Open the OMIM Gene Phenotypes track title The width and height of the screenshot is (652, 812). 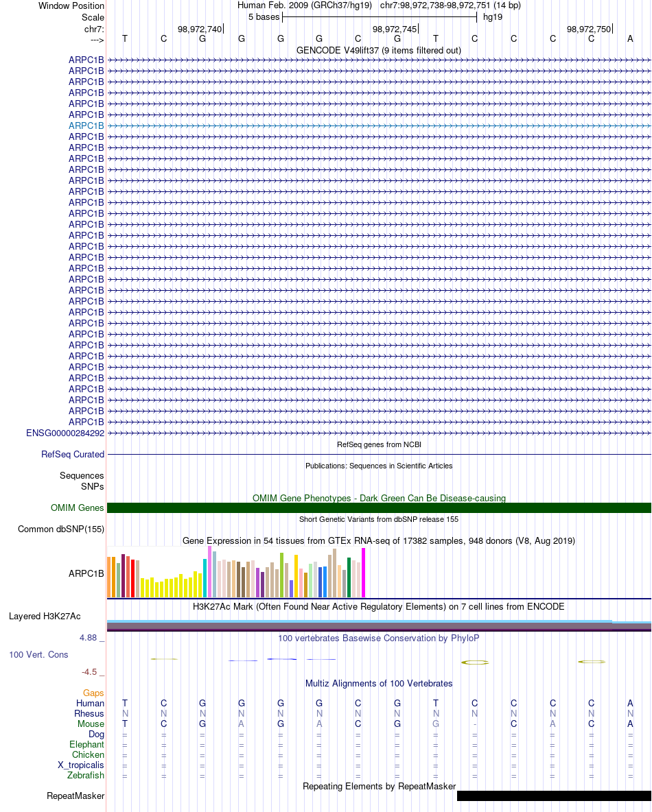(379, 498)
